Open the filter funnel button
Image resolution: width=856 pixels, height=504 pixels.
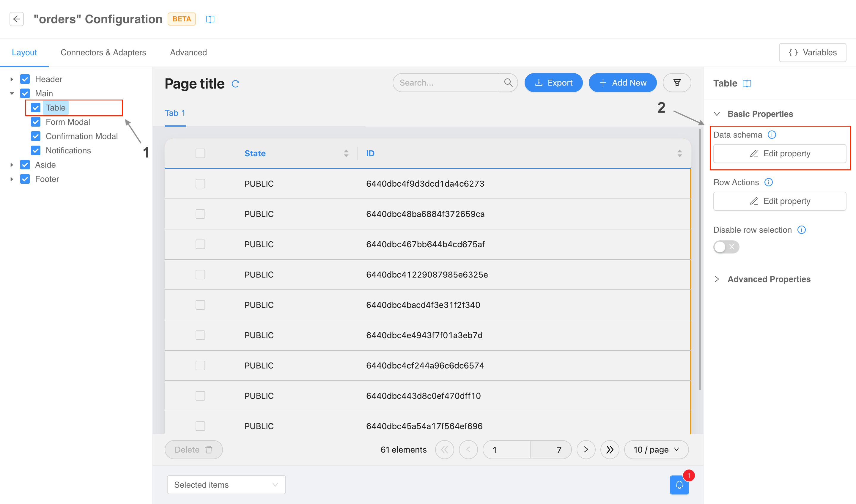tap(677, 83)
